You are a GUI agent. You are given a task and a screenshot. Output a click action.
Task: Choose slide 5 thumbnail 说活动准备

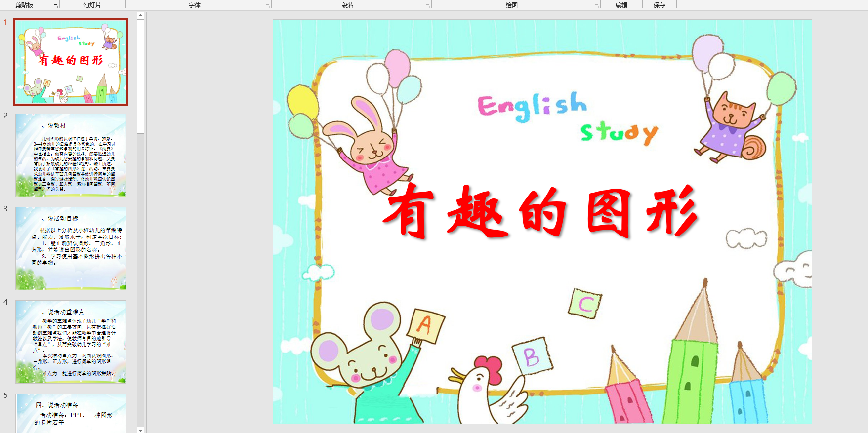71,413
